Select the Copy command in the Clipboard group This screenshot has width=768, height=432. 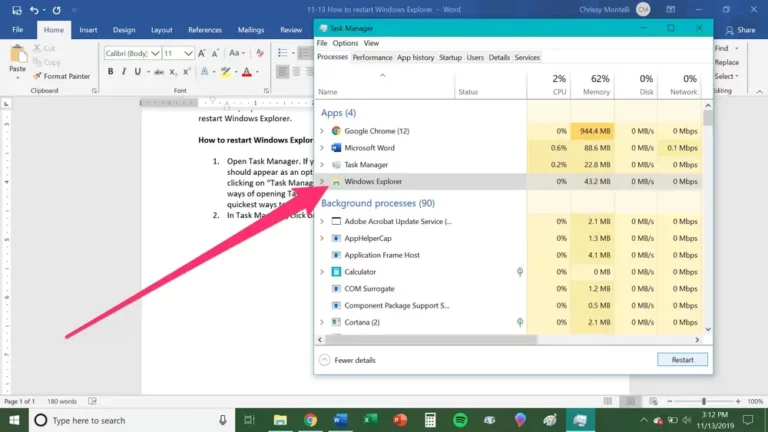click(47, 62)
